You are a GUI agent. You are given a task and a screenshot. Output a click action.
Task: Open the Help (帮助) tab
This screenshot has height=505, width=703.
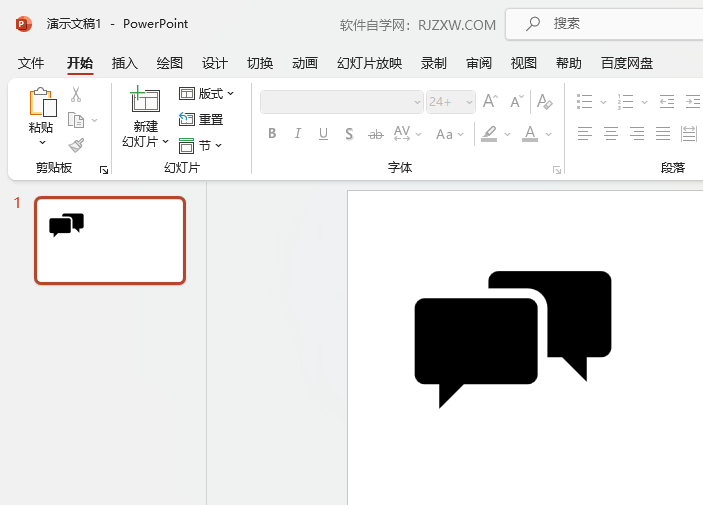click(569, 63)
